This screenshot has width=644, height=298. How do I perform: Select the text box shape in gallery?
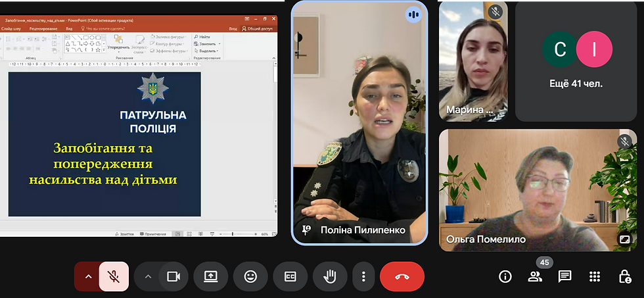tap(68, 37)
